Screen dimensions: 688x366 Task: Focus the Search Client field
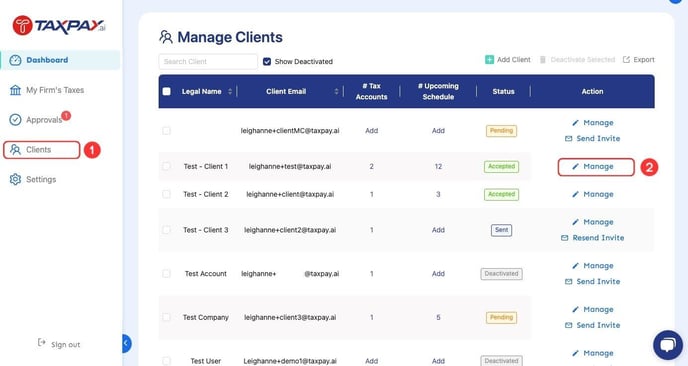point(208,61)
